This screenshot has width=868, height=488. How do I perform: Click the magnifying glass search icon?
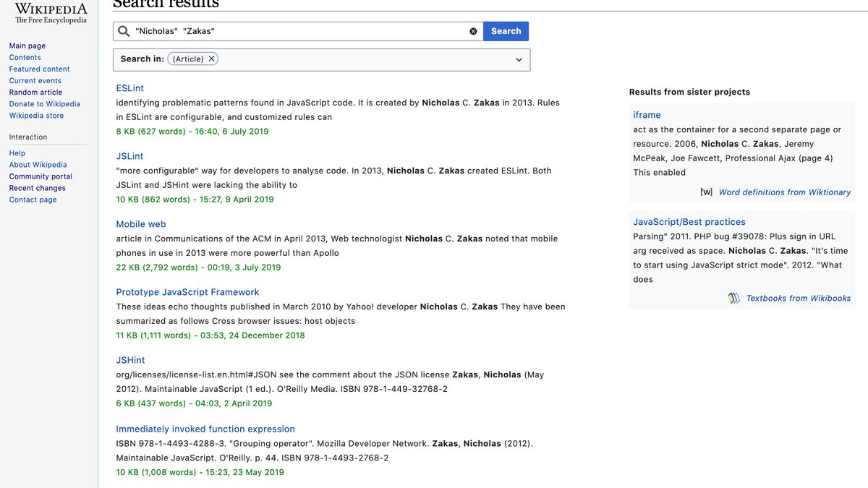[x=124, y=30]
